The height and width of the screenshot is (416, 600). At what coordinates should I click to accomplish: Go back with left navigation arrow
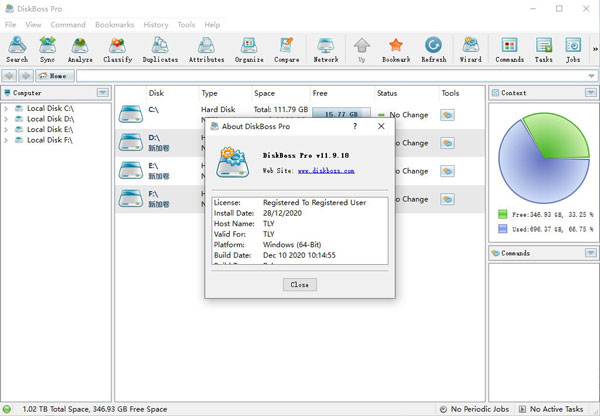click(x=9, y=76)
